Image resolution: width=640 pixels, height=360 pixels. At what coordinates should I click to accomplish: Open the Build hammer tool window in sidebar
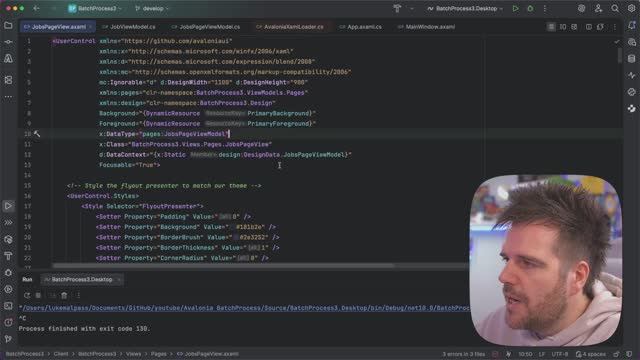coord(8,256)
